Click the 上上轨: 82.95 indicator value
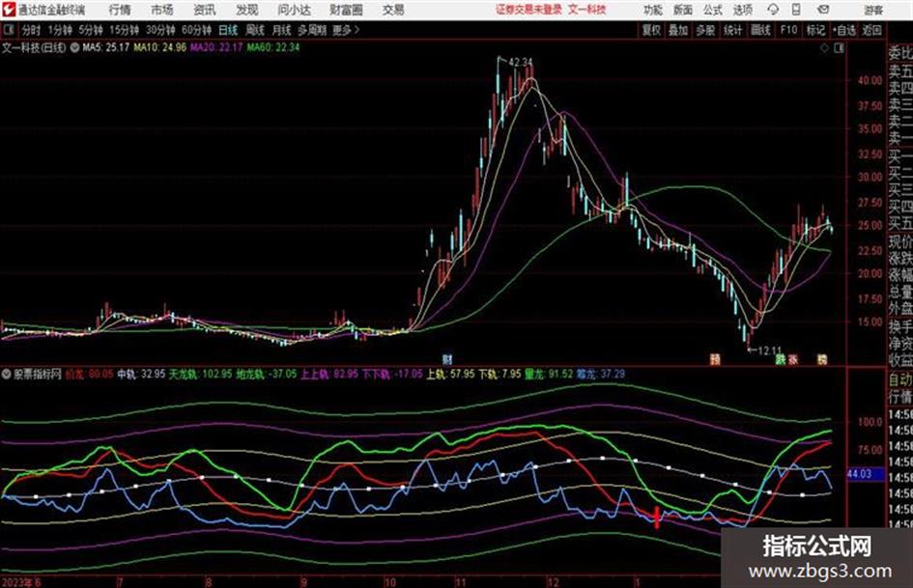The width and height of the screenshot is (913, 588). 329,374
